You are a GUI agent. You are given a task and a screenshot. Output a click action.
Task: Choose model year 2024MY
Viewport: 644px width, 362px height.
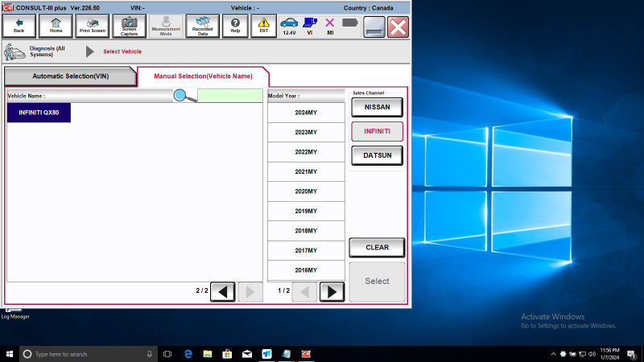point(306,113)
